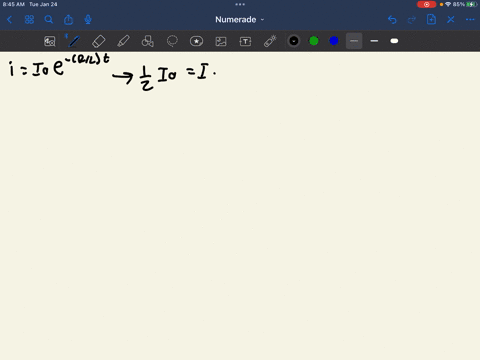Redo the last undone stroke
480x360 pixels.
pos(412,20)
